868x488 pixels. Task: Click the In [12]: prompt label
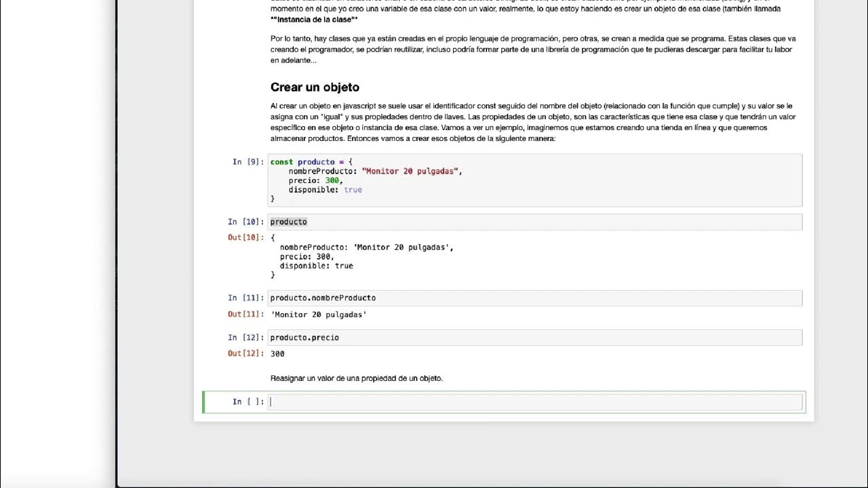pyautogui.click(x=245, y=337)
